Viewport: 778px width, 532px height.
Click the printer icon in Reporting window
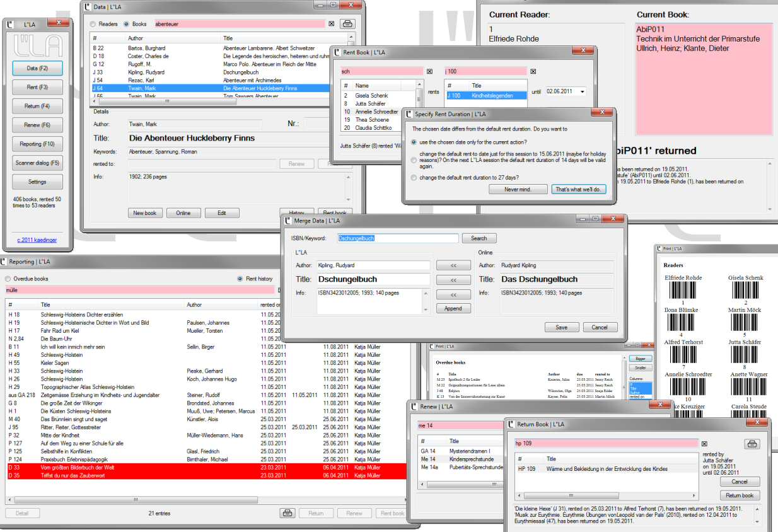[x=287, y=513]
